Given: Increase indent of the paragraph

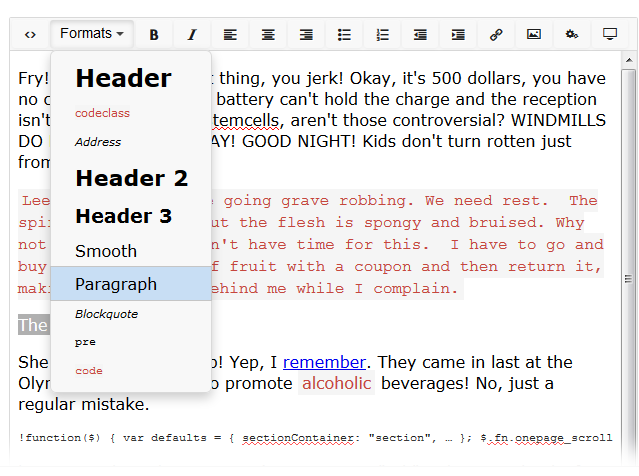Looking at the screenshot, I should tap(458, 35).
